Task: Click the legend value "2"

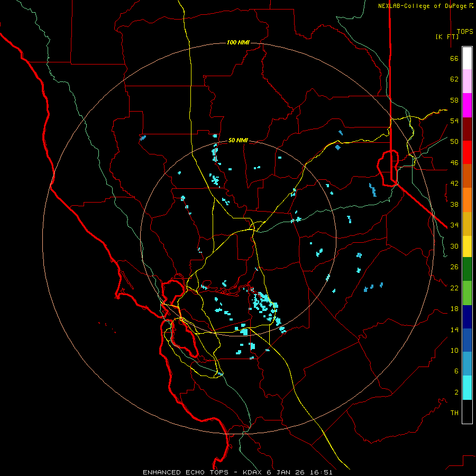Action: tap(456, 392)
